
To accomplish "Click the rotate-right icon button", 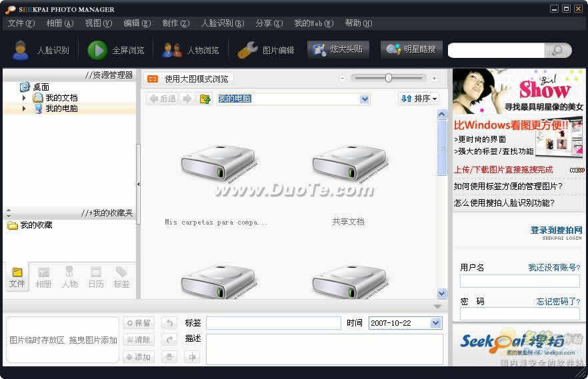I will [169, 340].
